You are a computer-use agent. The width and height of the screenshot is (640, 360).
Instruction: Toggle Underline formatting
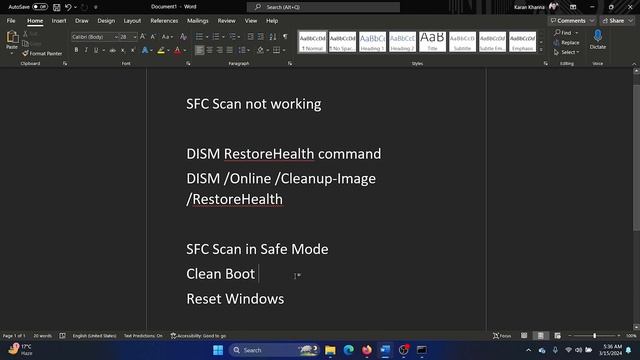(x=96, y=50)
